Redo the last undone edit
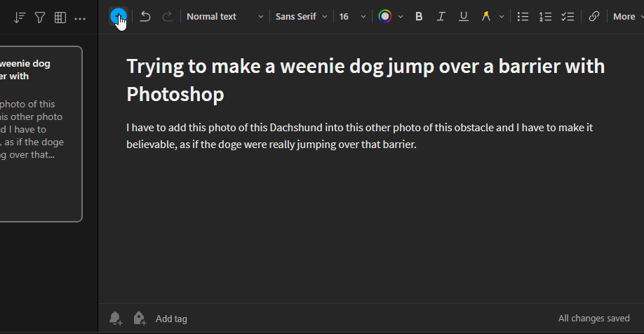The width and height of the screenshot is (644, 334). (167, 16)
